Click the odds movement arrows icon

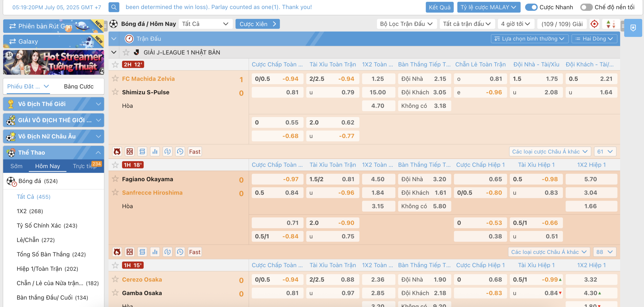611,24
